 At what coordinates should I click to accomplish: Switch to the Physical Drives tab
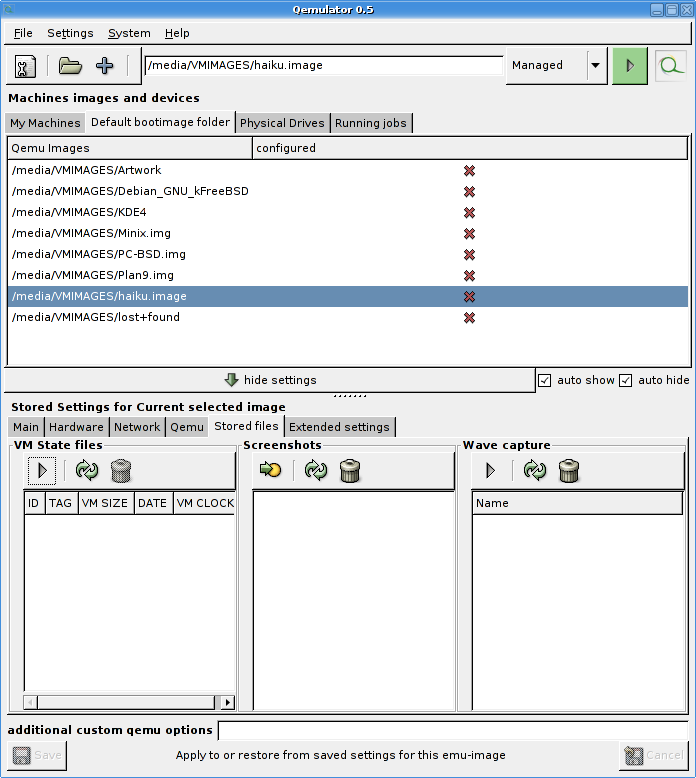pyautogui.click(x=282, y=123)
